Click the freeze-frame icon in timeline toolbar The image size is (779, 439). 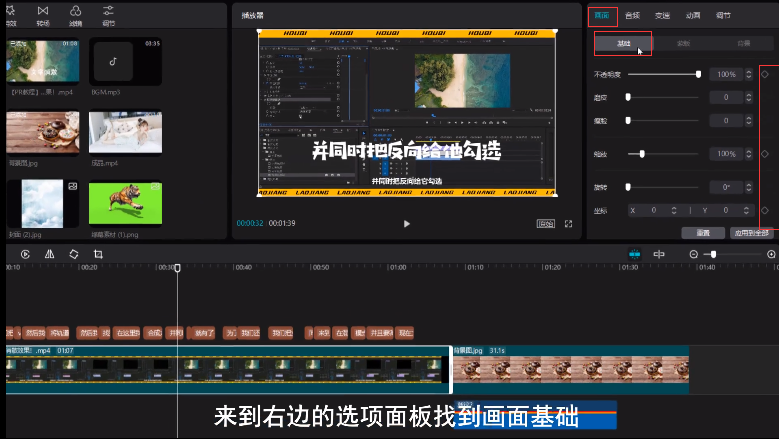25,255
